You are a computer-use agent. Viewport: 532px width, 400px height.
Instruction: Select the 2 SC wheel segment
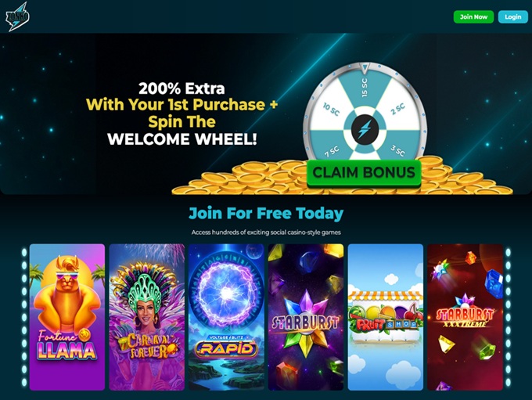(397, 109)
